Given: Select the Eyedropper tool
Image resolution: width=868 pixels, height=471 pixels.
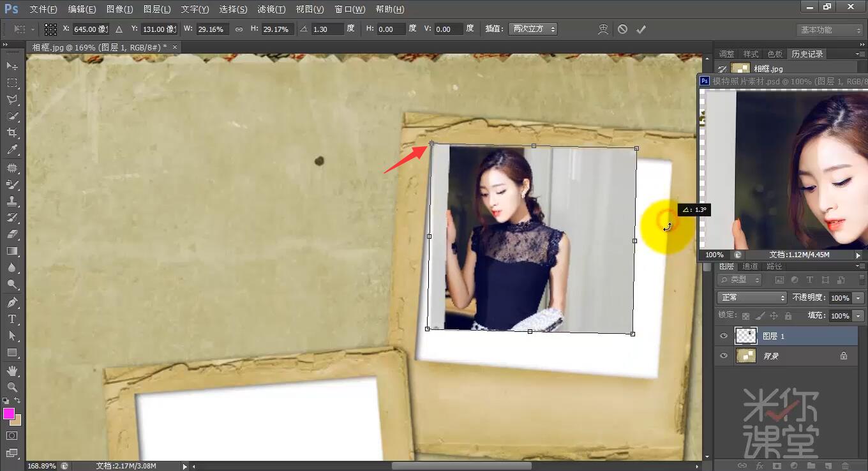Looking at the screenshot, I should click(11, 150).
